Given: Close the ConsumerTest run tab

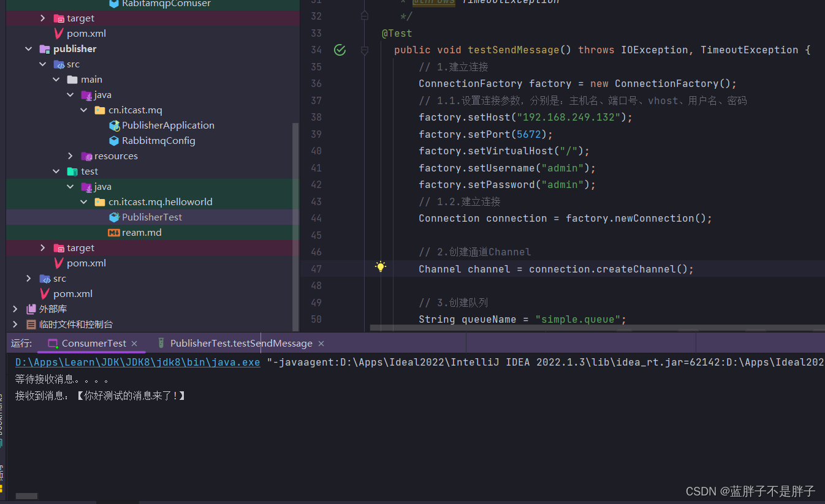Looking at the screenshot, I should coord(134,344).
